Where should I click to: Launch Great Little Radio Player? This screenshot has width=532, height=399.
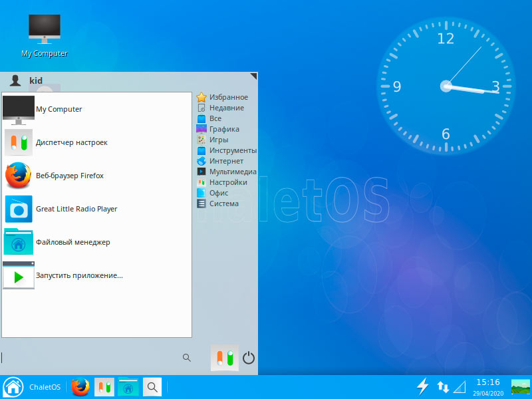click(x=76, y=209)
